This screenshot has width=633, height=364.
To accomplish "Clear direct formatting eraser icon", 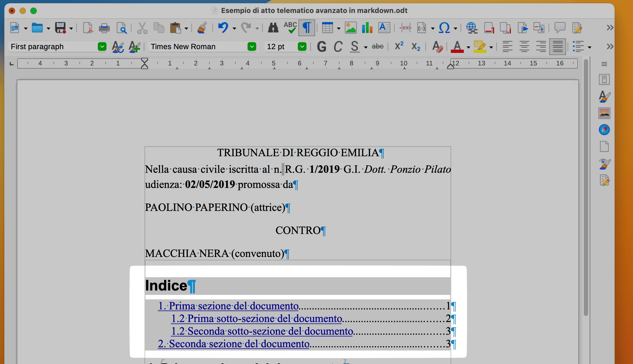I will click(437, 47).
